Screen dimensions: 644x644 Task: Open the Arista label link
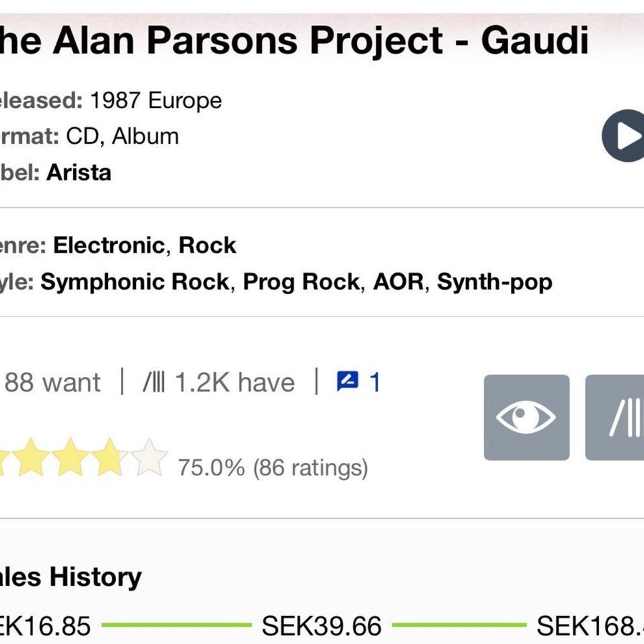[x=79, y=172]
